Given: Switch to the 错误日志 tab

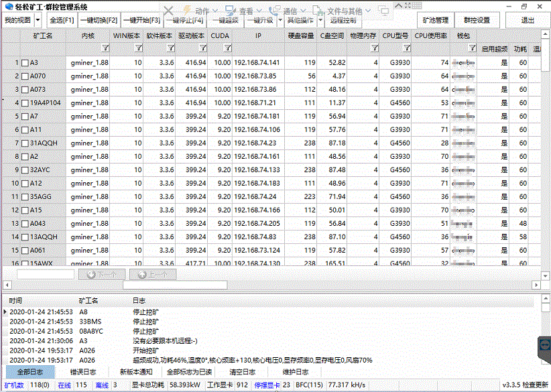Looking at the screenshot, I should click(82, 372).
